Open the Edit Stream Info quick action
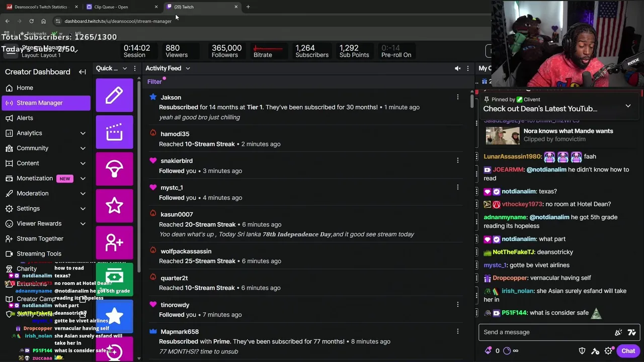This screenshot has width=644, height=362. click(114, 95)
